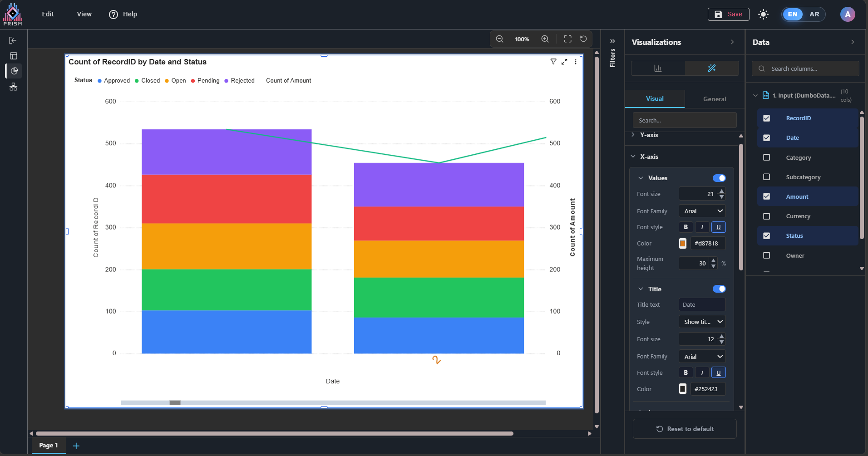This screenshot has height=456, width=868.
Task: Switch to the General tab
Action: [714, 99]
